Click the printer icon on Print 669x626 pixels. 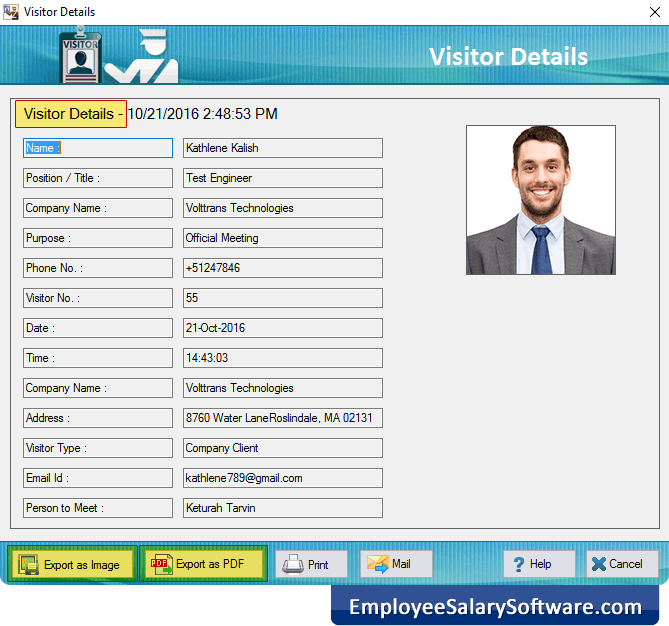pos(293,564)
